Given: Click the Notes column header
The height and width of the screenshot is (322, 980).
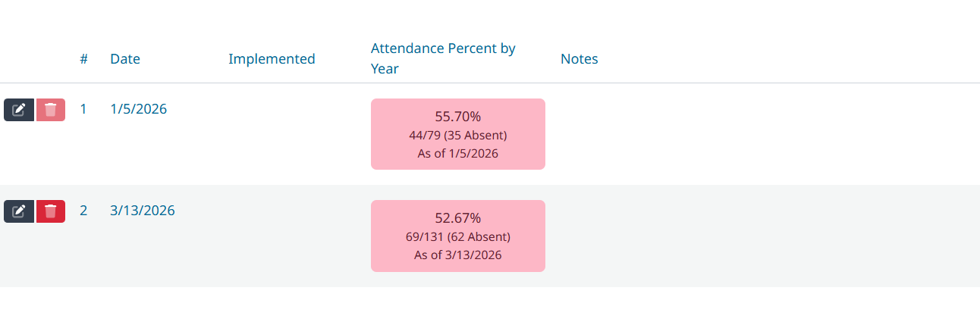Looking at the screenshot, I should pyautogui.click(x=580, y=58).
